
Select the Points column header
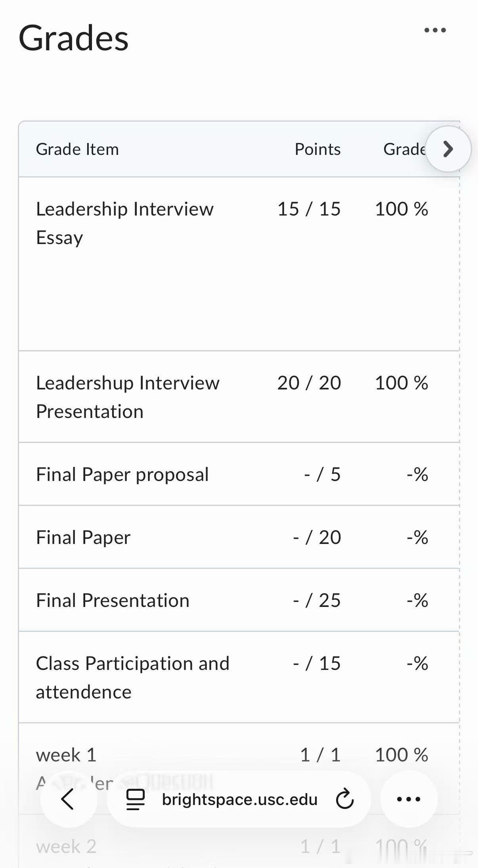tap(317, 149)
